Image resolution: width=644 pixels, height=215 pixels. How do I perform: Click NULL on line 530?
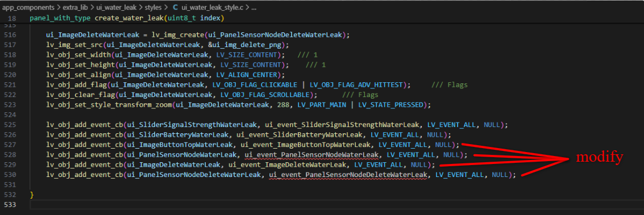[500, 175]
